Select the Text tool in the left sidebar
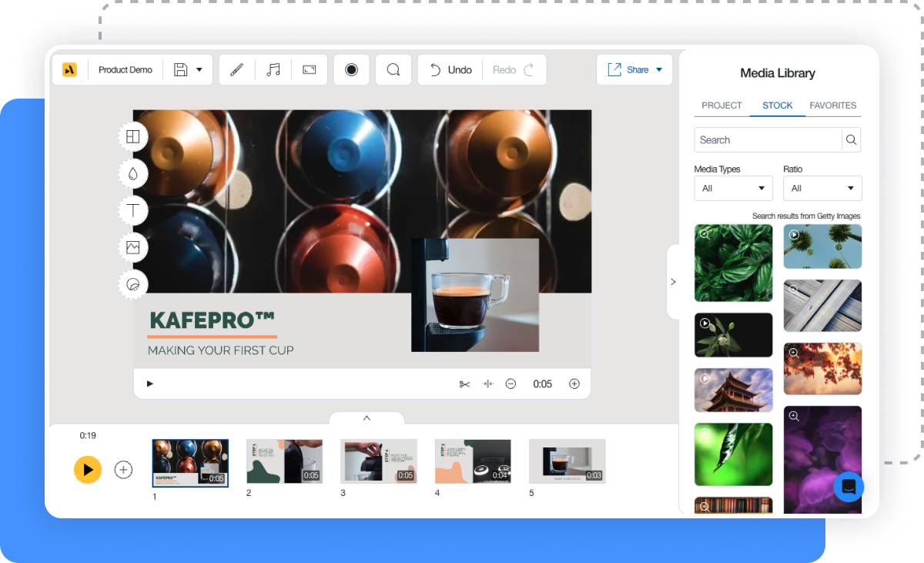 click(x=132, y=210)
